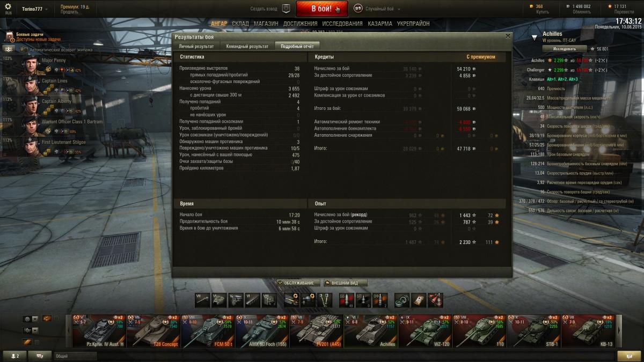644x362 pixels.
Task: Click the Случайный бой battle mode icon
Action: pos(358,9)
